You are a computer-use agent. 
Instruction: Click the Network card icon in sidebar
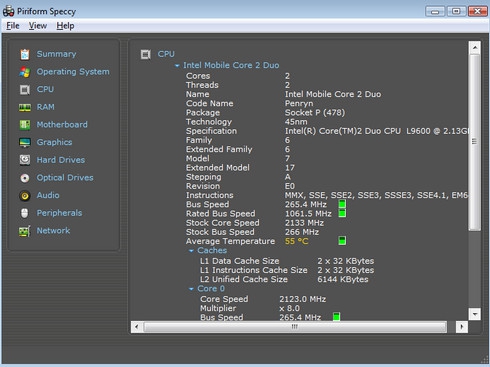(x=25, y=231)
